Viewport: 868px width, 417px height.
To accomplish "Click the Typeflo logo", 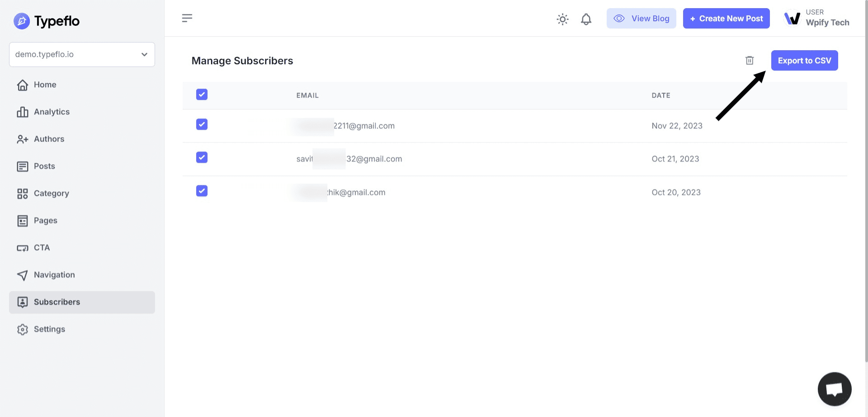I will point(47,21).
